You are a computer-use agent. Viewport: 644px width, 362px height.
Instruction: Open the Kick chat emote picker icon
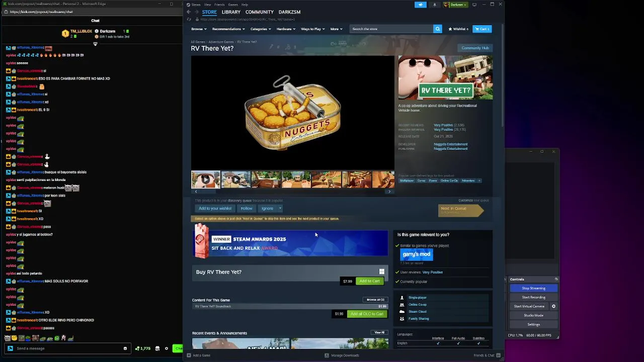point(125,348)
